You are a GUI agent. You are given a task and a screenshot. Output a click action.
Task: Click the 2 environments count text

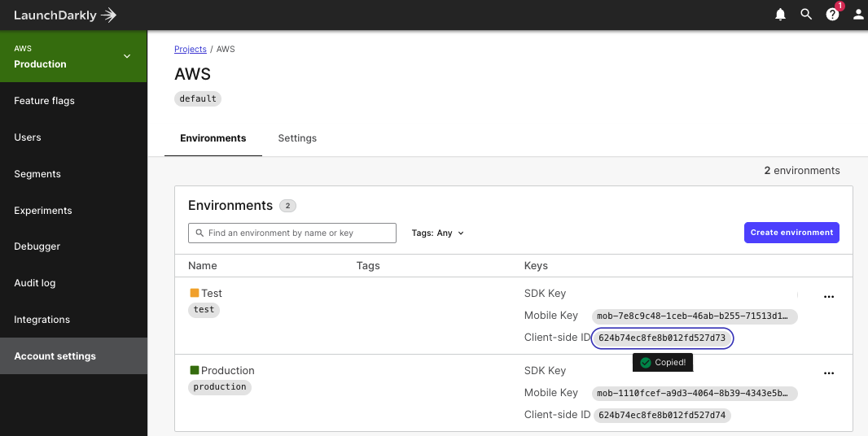pos(802,171)
